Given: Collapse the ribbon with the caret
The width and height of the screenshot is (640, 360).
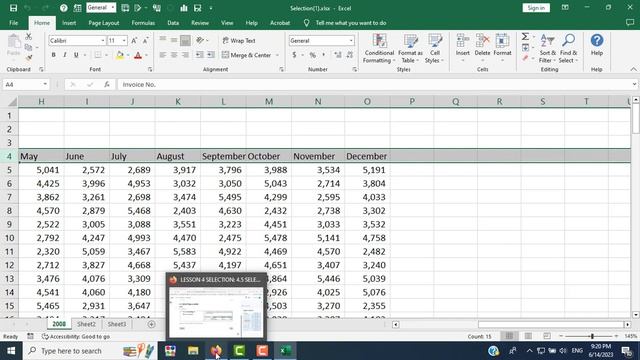Looking at the screenshot, I should [x=633, y=69].
